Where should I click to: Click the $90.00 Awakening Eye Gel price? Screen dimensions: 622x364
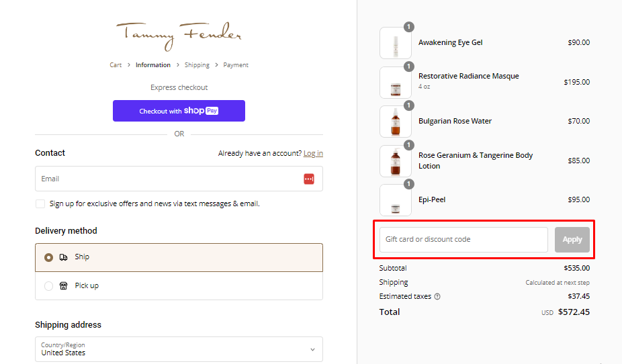[x=579, y=42]
